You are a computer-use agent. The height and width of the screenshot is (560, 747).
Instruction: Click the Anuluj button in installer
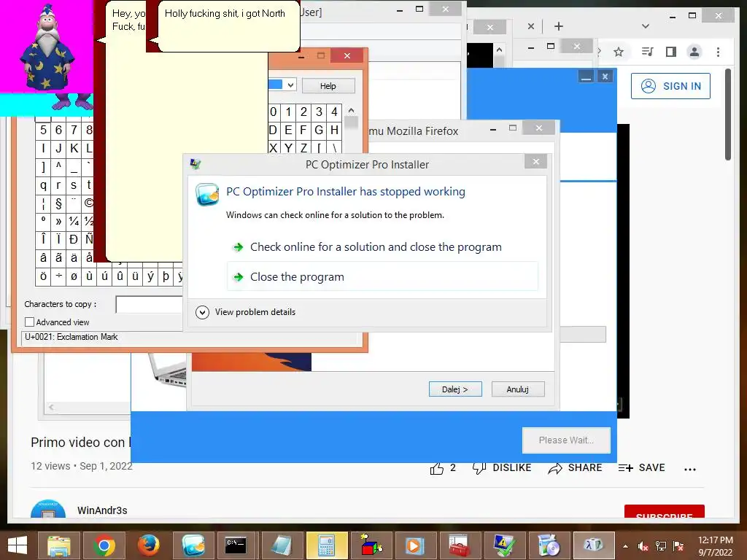[x=518, y=389]
